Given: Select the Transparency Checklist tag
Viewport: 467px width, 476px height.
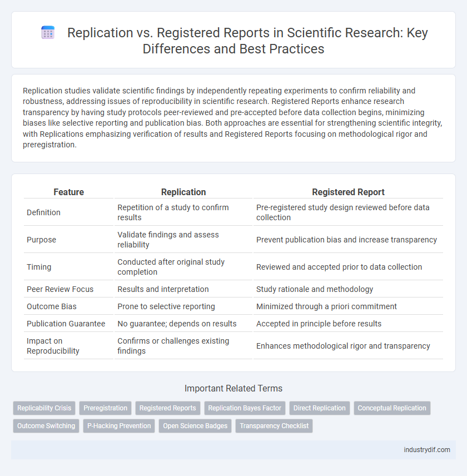Looking at the screenshot, I should (274, 426).
